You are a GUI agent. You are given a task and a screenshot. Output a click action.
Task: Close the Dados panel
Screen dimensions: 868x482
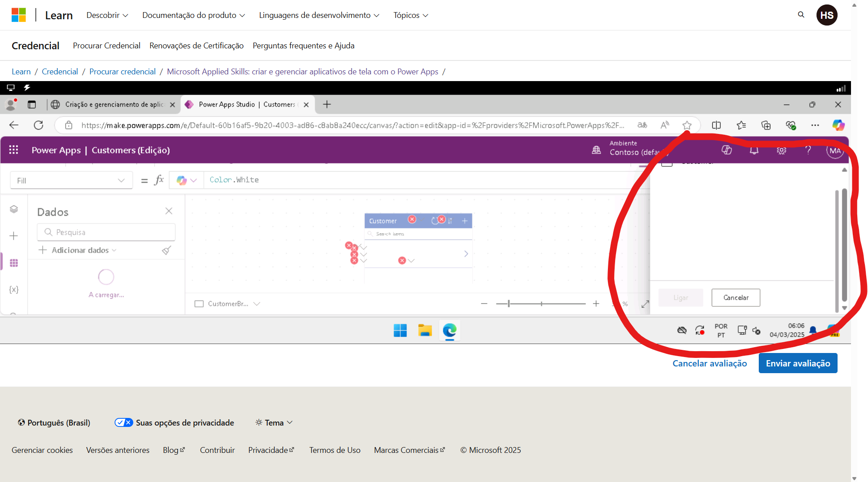tap(169, 211)
